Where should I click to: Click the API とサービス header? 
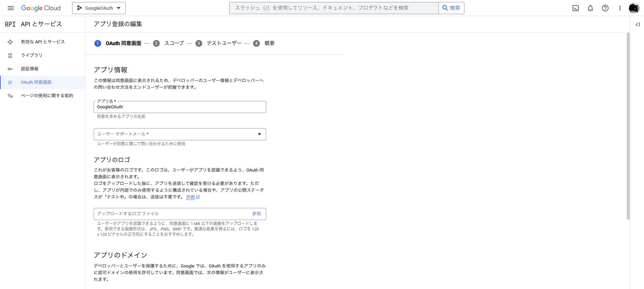[41, 24]
